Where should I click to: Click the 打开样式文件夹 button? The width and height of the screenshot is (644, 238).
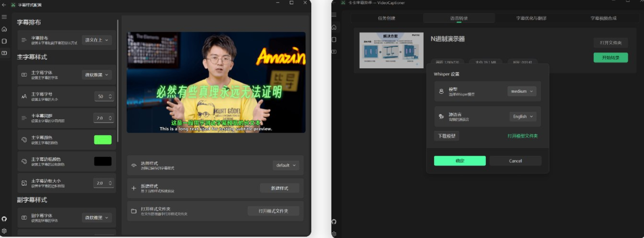273,211
